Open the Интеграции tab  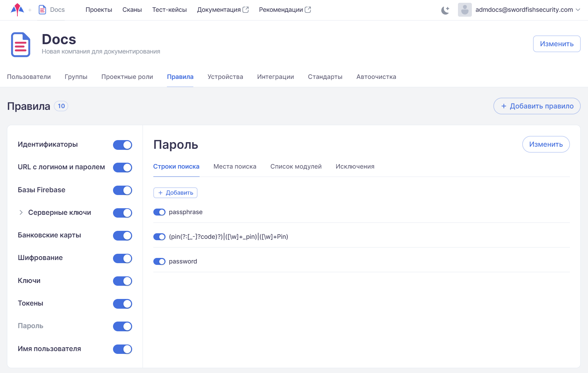(x=275, y=77)
